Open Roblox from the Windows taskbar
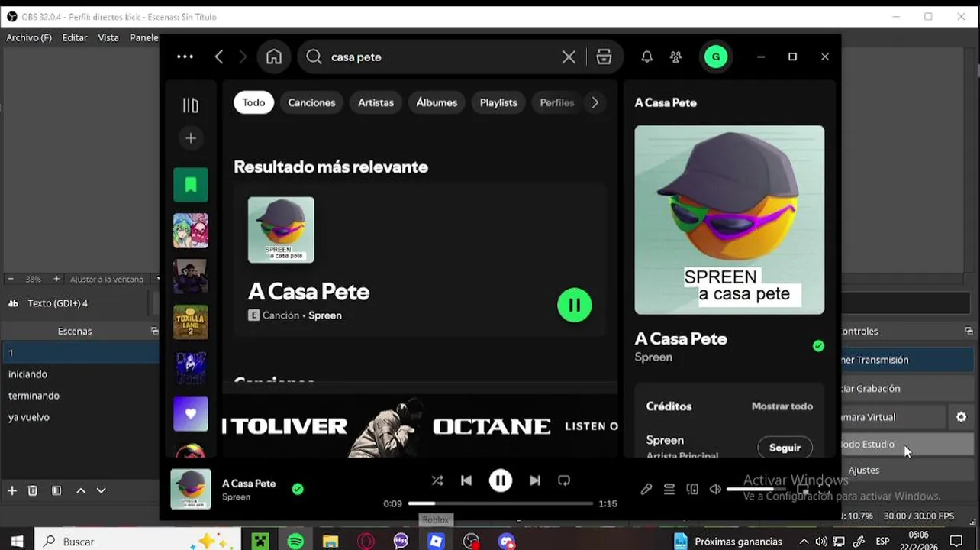The image size is (980, 550). coord(436,541)
